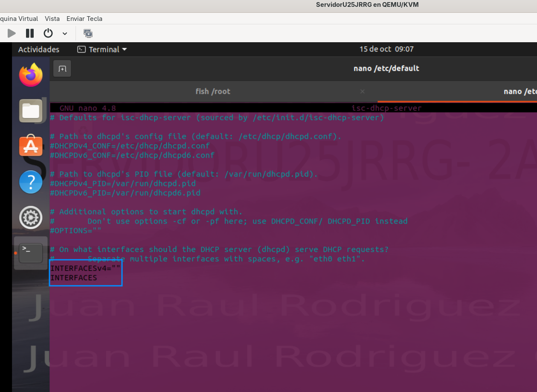Click the #DHCPDv6_CONF line
The image size is (537, 392).
[132, 155]
